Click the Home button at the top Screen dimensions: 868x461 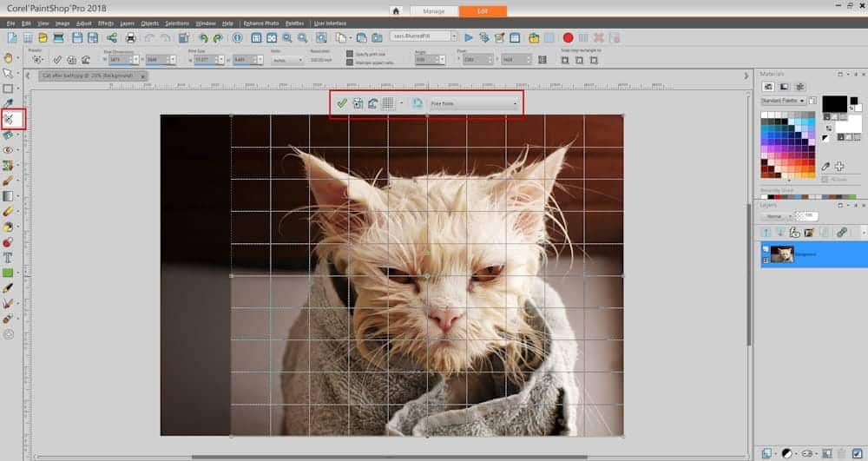396,11
